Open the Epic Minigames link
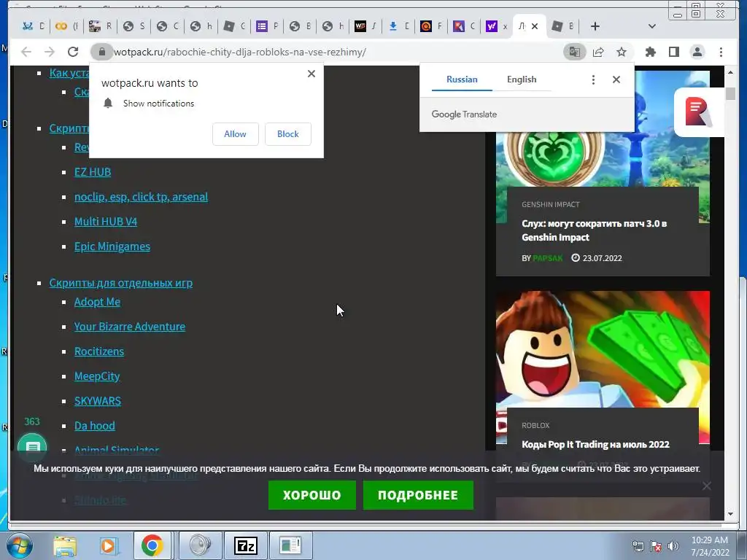The width and height of the screenshot is (747, 560). [x=112, y=246]
